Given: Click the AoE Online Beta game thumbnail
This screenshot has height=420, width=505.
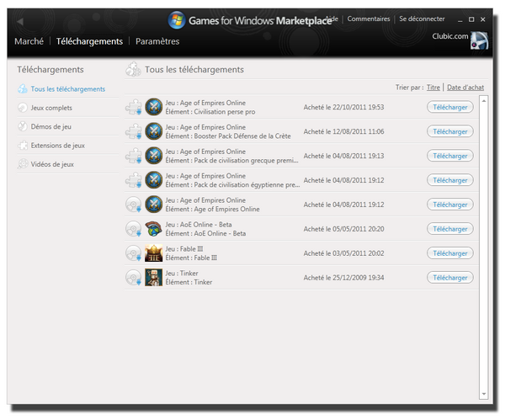Looking at the screenshot, I should click(154, 229).
